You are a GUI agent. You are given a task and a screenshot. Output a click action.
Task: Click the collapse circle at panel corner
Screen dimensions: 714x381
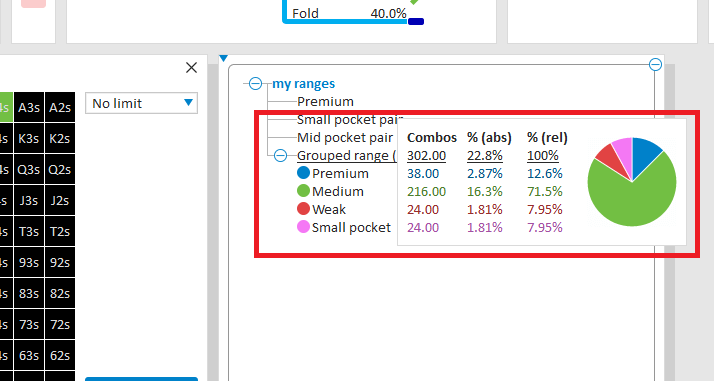pos(655,65)
